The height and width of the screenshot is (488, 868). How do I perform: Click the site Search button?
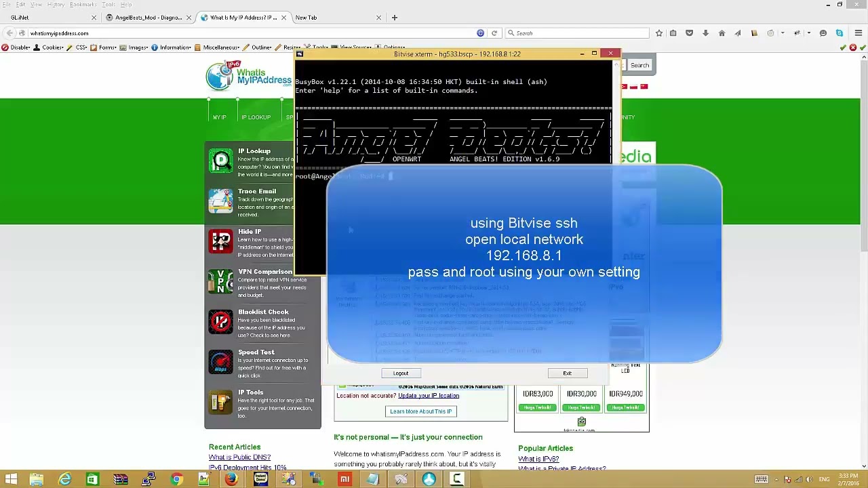point(639,65)
